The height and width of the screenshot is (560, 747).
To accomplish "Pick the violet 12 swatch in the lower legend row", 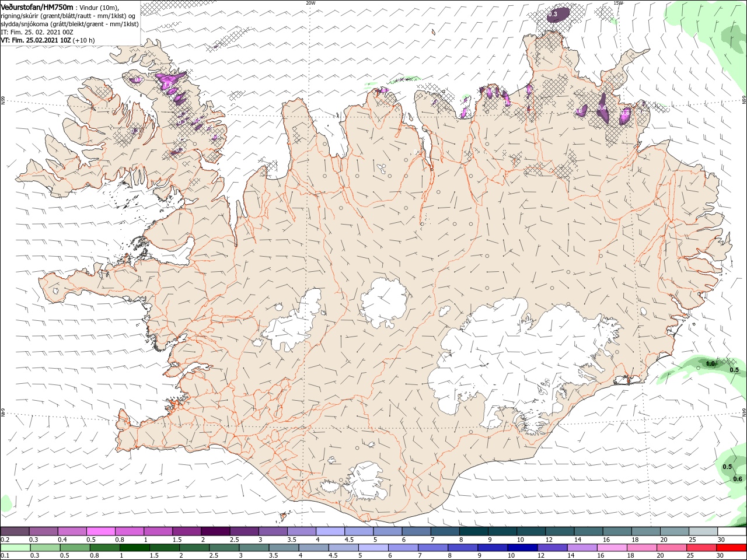I will (553, 548).
